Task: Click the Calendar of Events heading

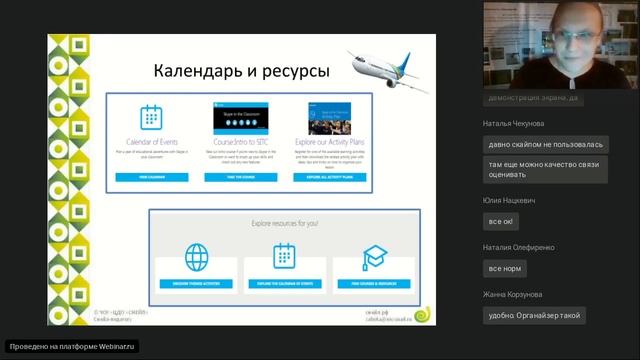Action: pyautogui.click(x=152, y=142)
